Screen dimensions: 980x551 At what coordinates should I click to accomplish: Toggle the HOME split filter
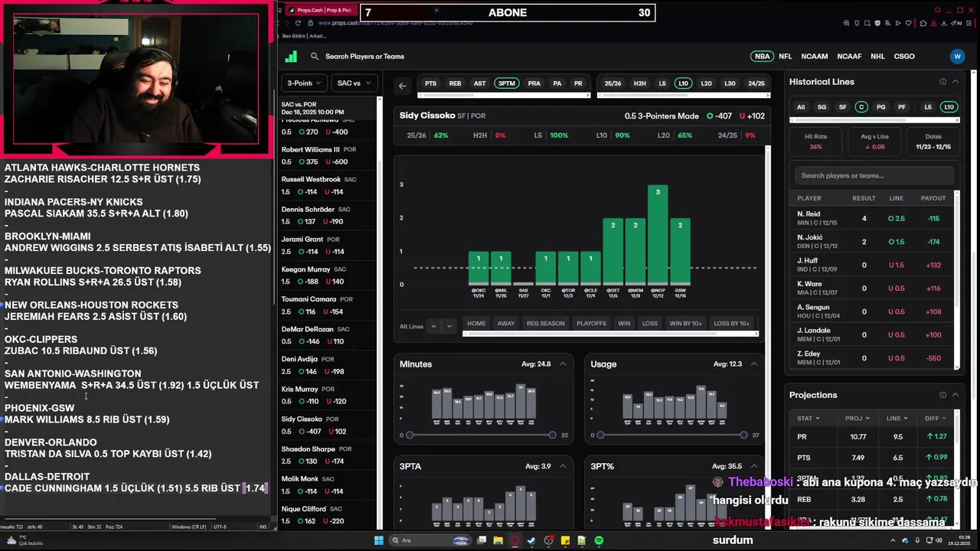(476, 324)
